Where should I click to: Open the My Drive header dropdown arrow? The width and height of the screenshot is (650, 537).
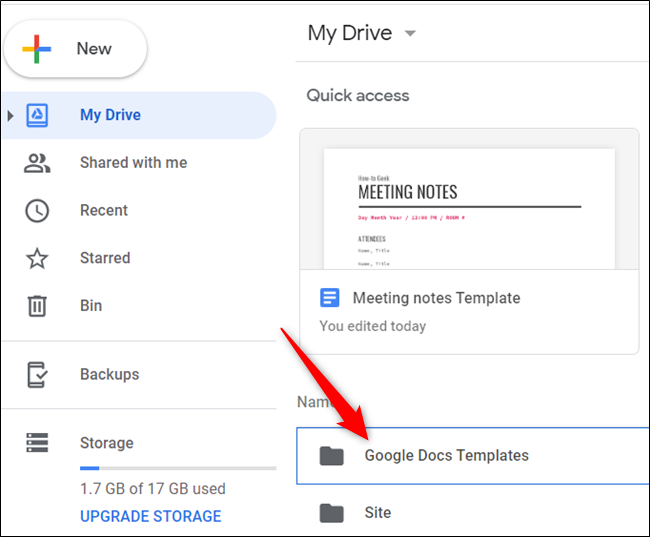click(410, 33)
